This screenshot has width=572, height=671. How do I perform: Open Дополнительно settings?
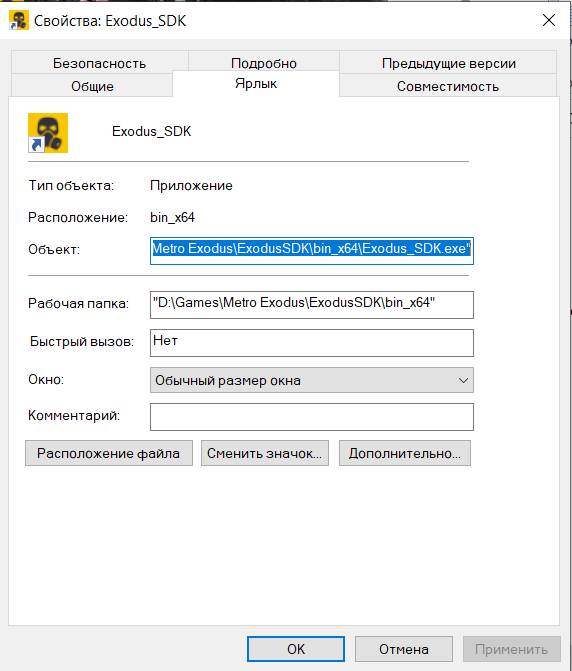pyautogui.click(x=405, y=453)
